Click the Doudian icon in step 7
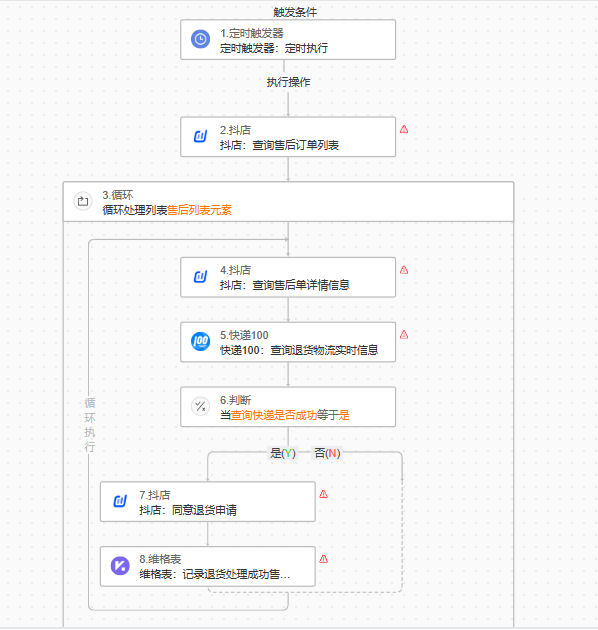The height and width of the screenshot is (630, 598). (120, 501)
